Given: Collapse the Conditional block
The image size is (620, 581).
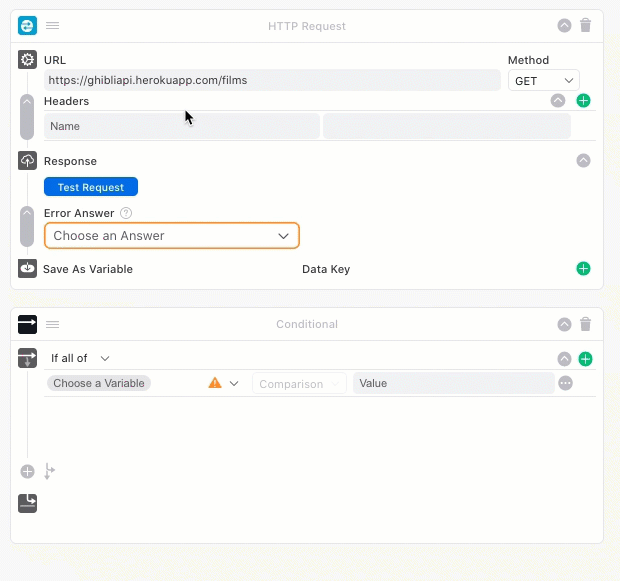Looking at the screenshot, I should tap(565, 324).
